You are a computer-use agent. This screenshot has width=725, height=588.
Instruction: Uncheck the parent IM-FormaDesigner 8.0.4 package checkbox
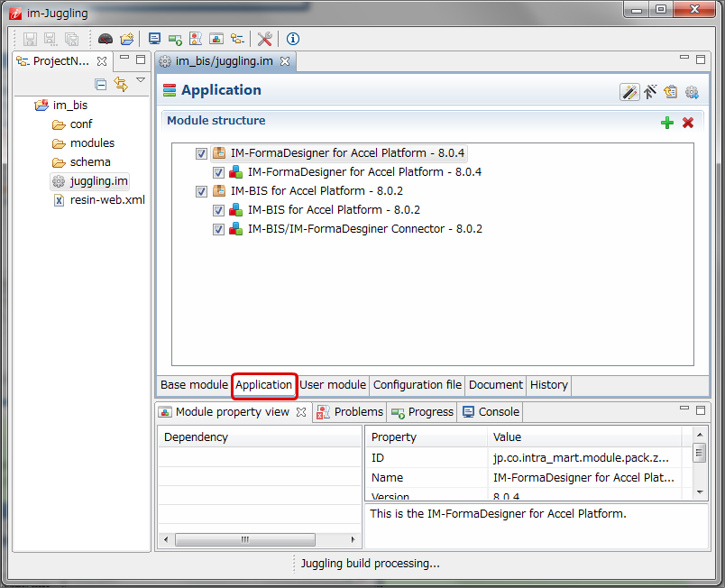201,153
